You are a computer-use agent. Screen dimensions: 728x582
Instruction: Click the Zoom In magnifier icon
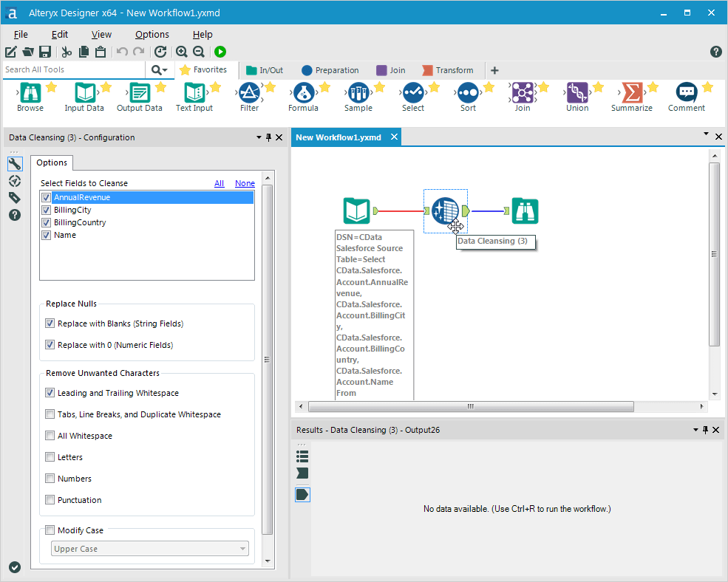181,52
